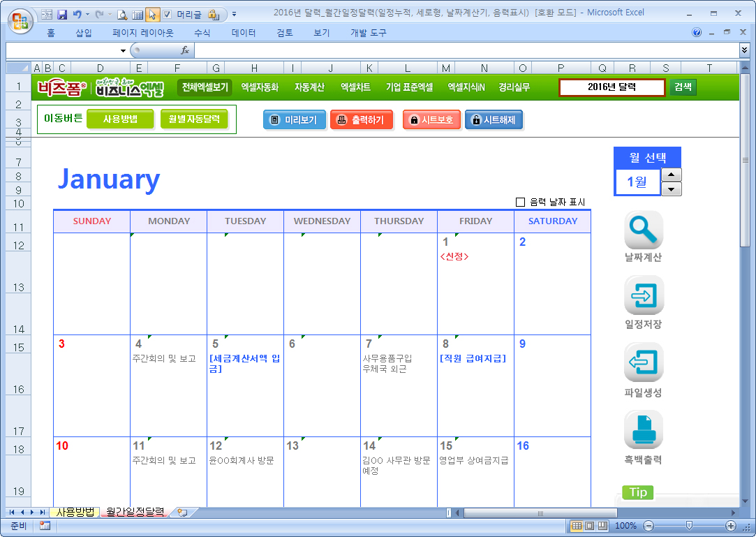The height and width of the screenshot is (537, 756).
Task: Click the formula bar input area
Action: [467, 50]
